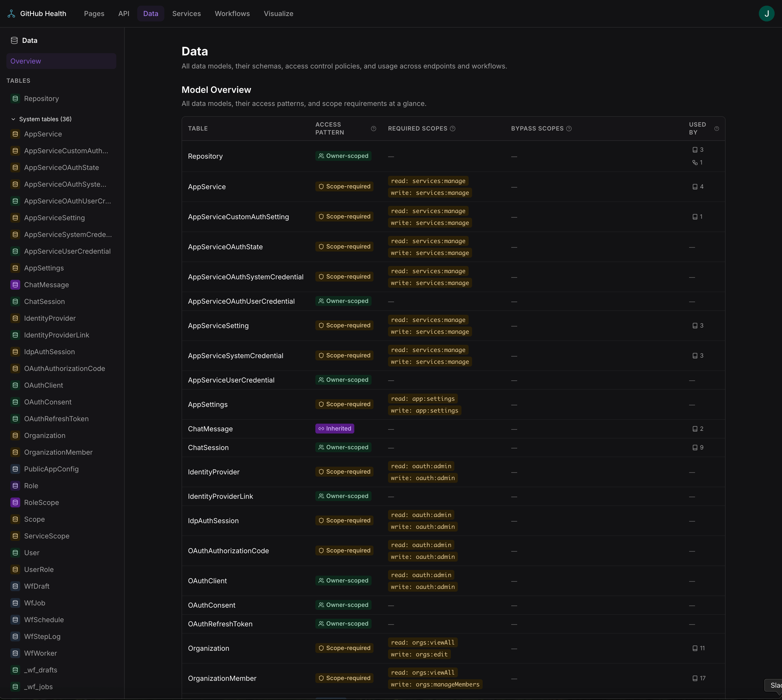Click the PublicAppConfig table icon in sidebar

[15, 469]
